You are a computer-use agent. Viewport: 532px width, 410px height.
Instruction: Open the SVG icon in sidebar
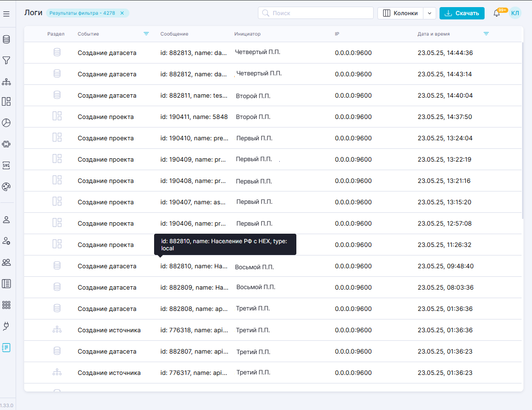[6, 165]
